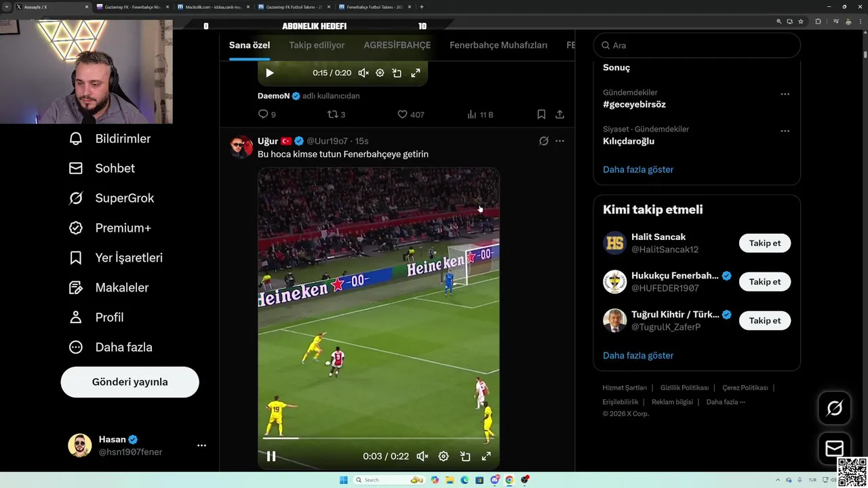Reply to DaemoN post with 9 comments
This screenshot has height=488, width=868.
tap(267, 115)
